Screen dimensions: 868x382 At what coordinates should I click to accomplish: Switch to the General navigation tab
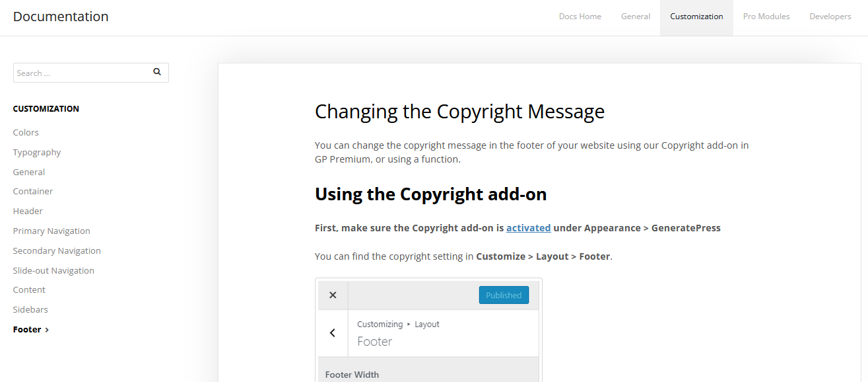click(x=635, y=17)
